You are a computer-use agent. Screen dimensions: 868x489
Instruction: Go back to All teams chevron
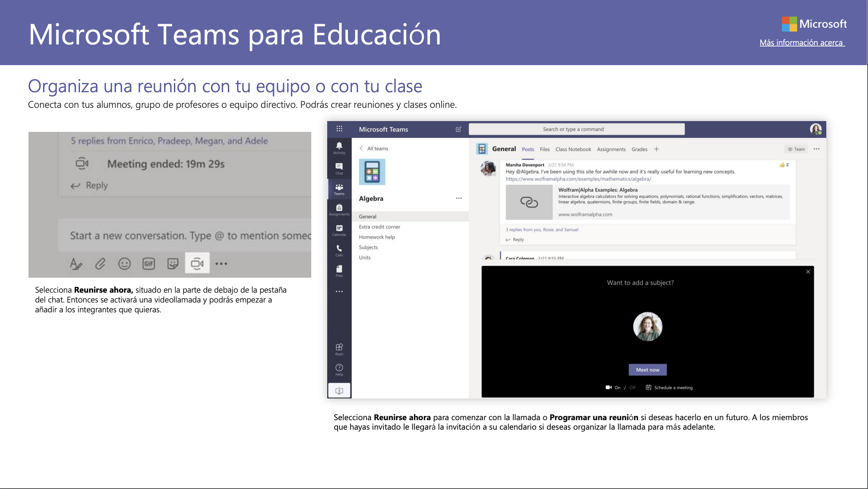click(x=361, y=149)
